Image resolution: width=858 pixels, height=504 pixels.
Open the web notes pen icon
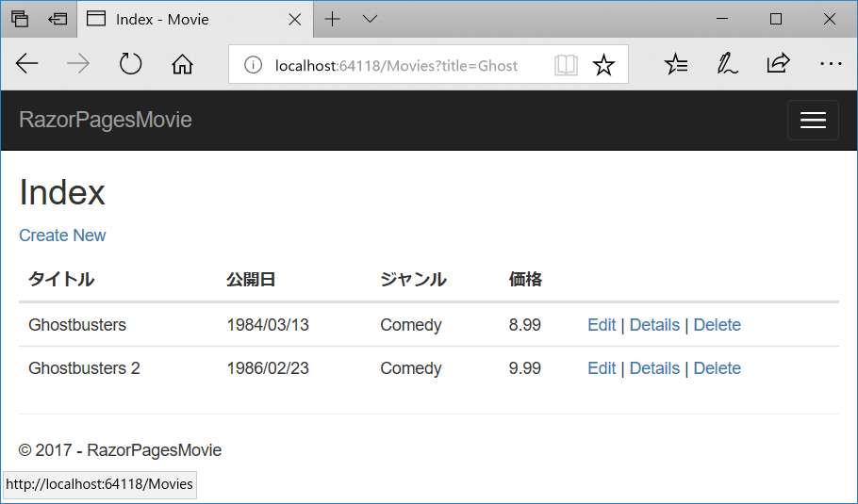pyautogui.click(x=727, y=64)
